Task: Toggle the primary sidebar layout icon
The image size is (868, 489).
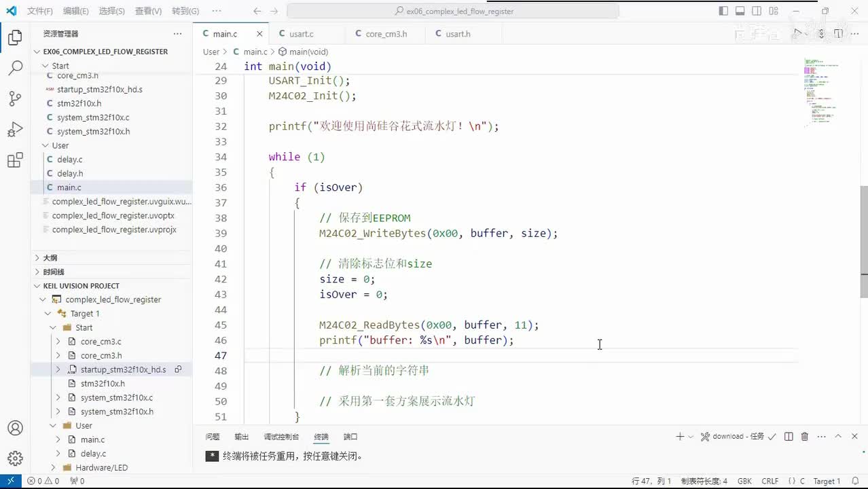Action: (x=723, y=11)
